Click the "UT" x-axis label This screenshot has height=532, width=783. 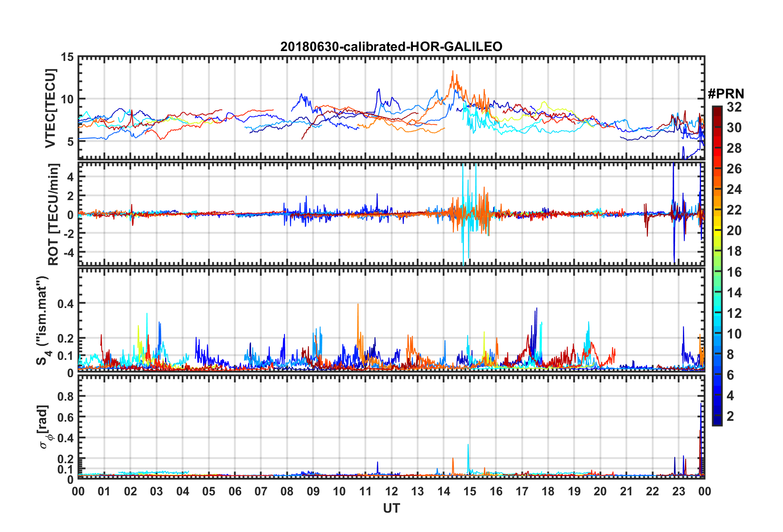pyautogui.click(x=391, y=509)
